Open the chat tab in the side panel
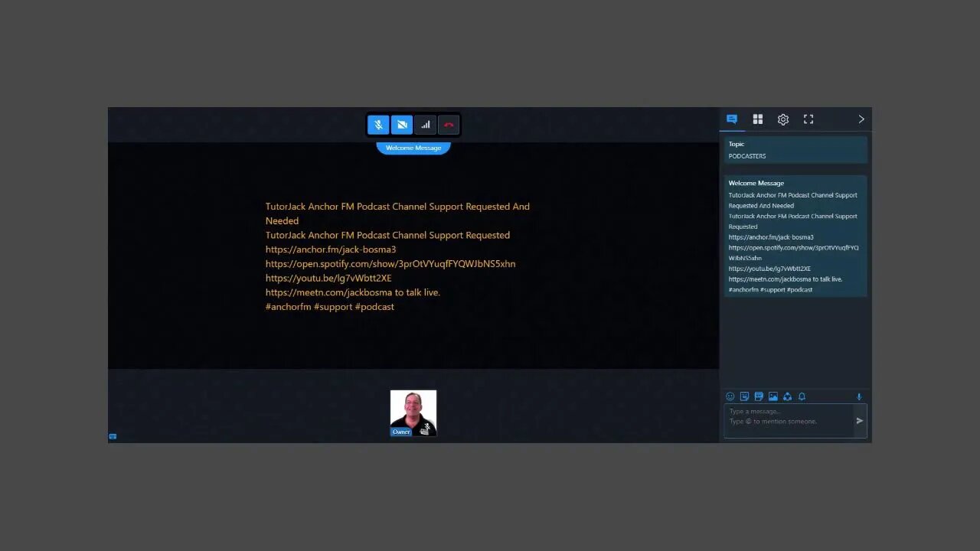This screenshot has width=980, height=551. pyautogui.click(x=732, y=119)
